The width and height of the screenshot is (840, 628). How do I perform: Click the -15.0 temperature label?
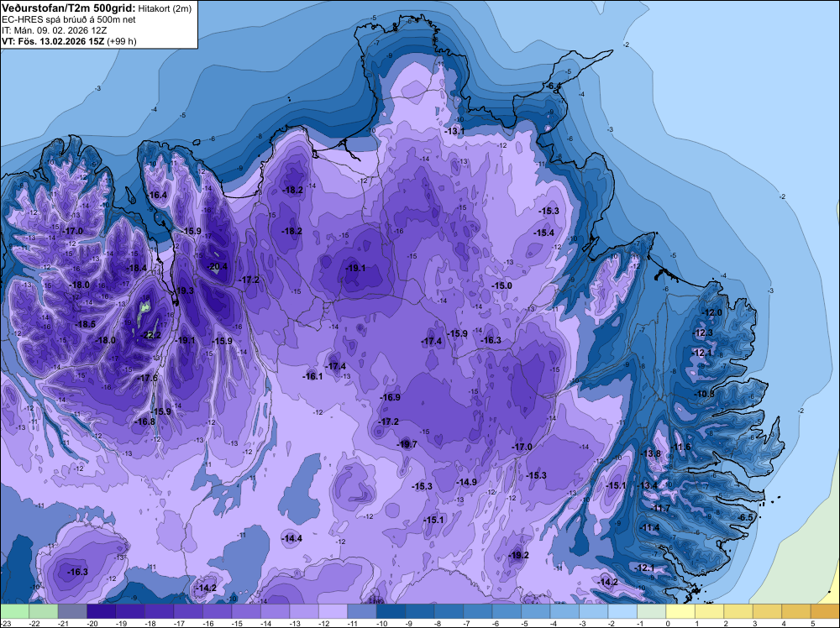click(502, 286)
